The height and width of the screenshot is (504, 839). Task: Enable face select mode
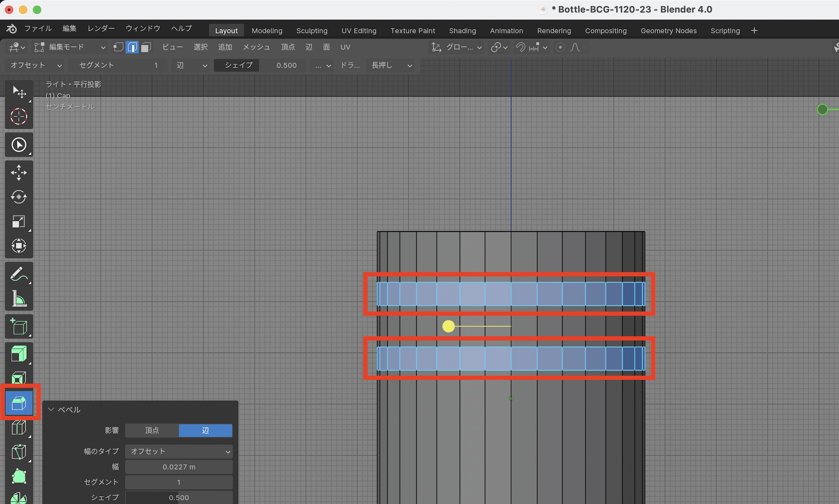coord(146,47)
